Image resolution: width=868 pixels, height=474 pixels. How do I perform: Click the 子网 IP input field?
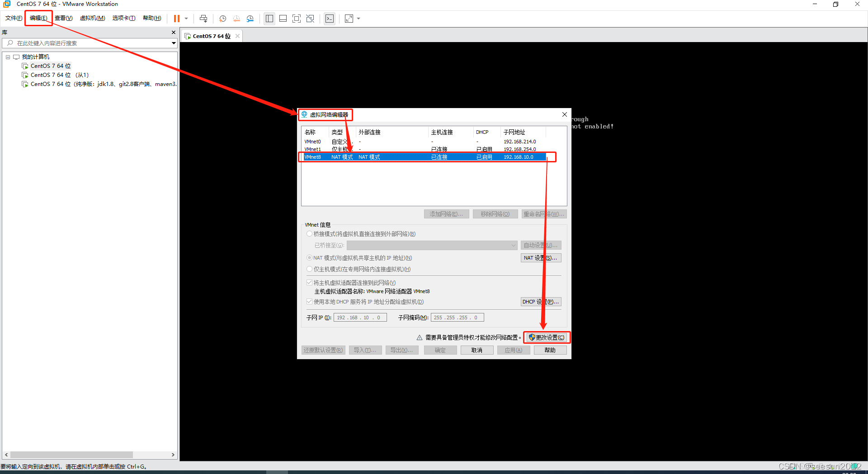click(360, 318)
